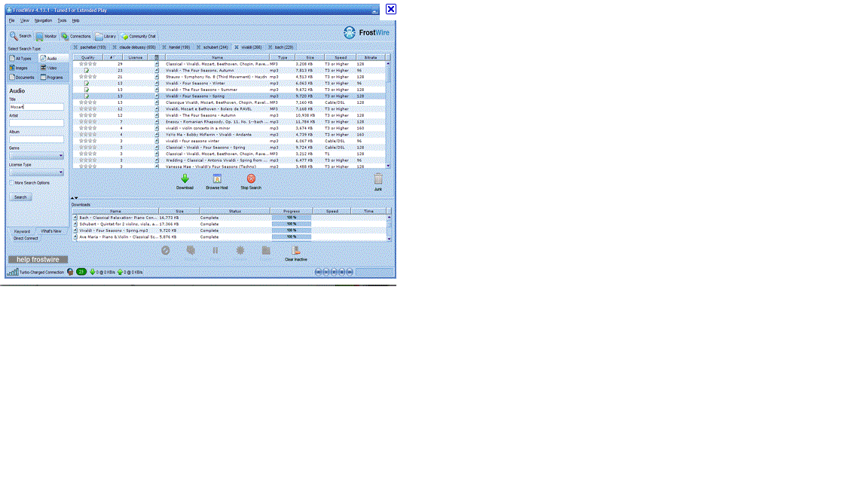Open the File menu
Viewport: 868px width, 488px height.
(11, 20)
